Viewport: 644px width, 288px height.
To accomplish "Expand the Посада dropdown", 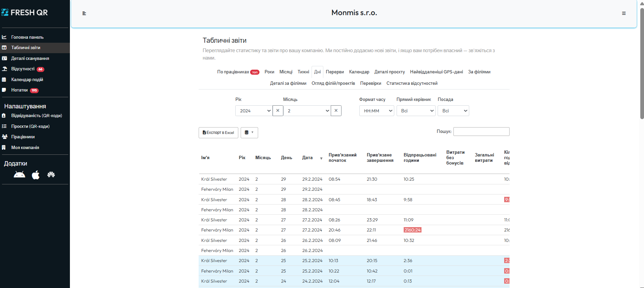I will [x=453, y=111].
